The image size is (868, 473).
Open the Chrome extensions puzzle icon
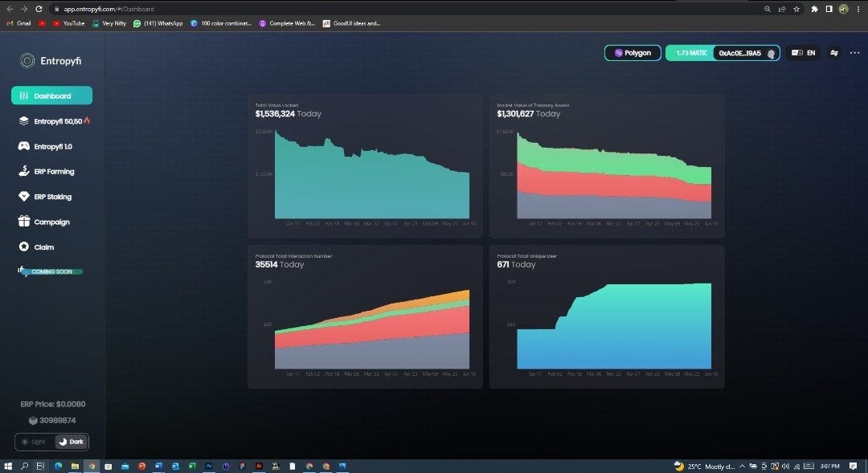click(x=814, y=9)
